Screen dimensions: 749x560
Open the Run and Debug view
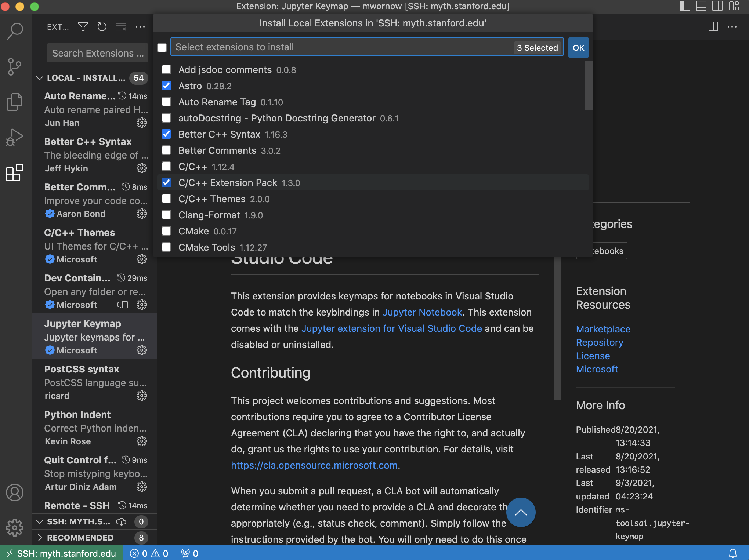pyautogui.click(x=15, y=137)
